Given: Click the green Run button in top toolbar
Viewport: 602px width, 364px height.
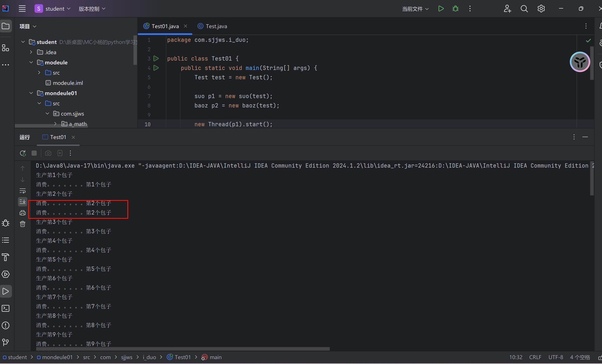Looking at the screenshot, I should pyautogui.click(x=441, y=9).
